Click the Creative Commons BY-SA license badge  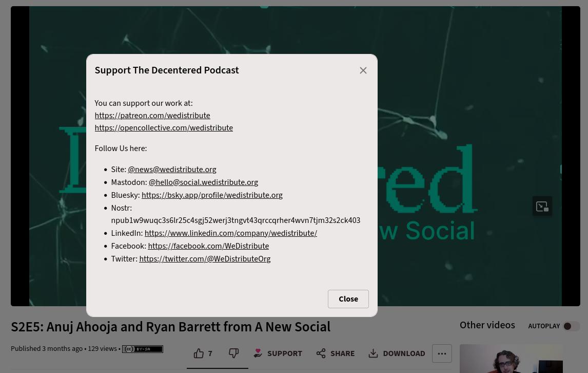click(x=143, y=349)
